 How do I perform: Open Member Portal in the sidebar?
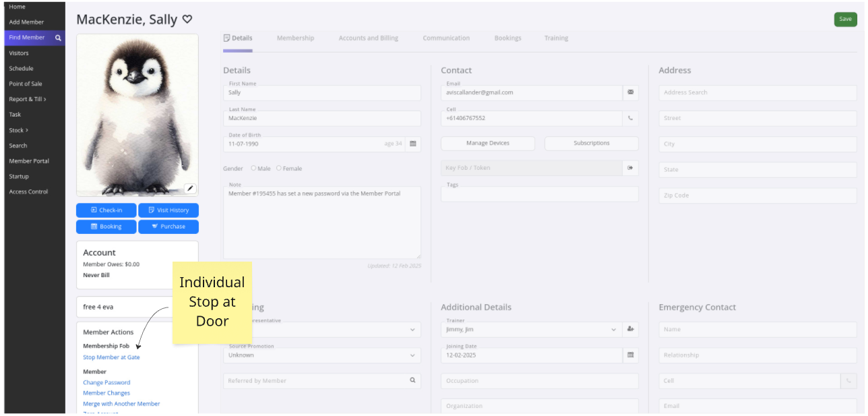click(29, 161)
